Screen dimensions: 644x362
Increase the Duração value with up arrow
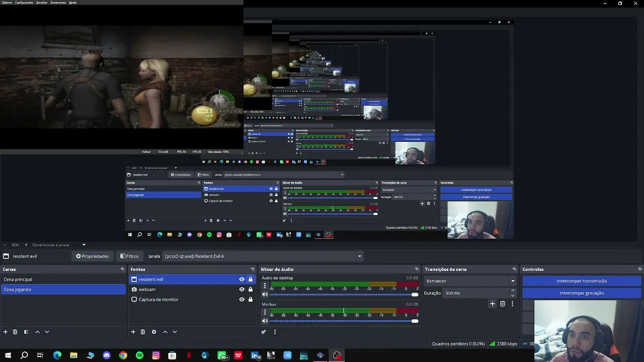513,291
